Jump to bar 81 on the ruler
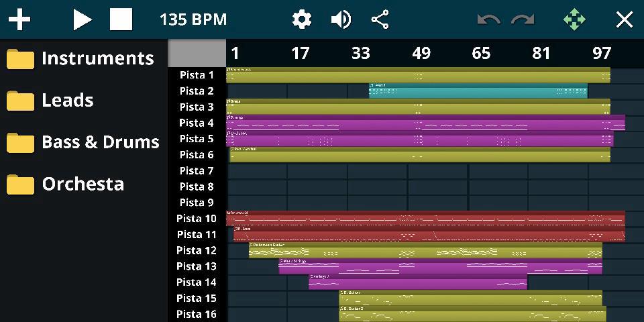 541,53
